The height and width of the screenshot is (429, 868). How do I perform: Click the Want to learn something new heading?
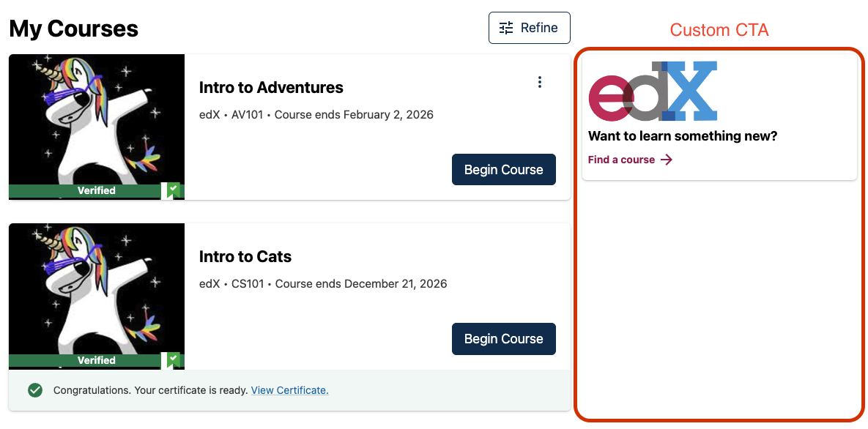682,136
